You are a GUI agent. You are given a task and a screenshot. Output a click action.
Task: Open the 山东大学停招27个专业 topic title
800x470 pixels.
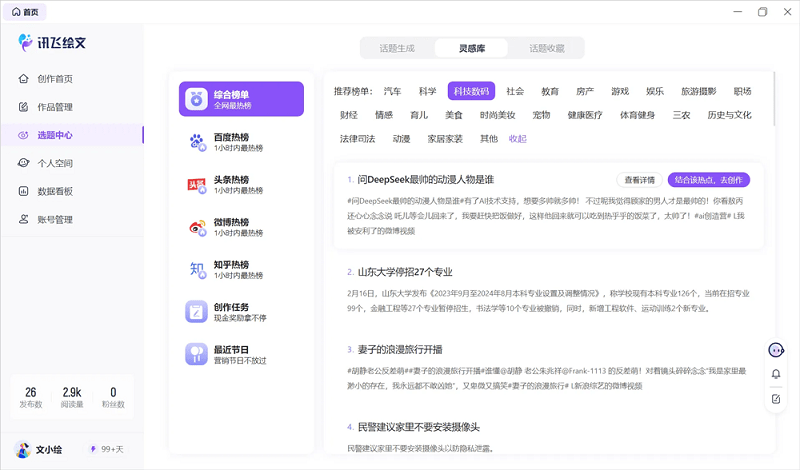(400, 271)
